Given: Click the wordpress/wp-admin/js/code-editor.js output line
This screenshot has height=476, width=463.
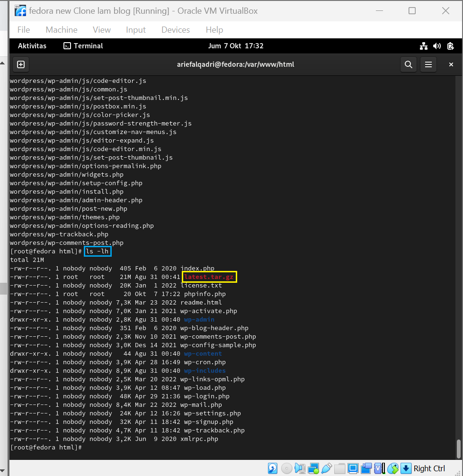Looking at the screenshot, I should [78, 81].
